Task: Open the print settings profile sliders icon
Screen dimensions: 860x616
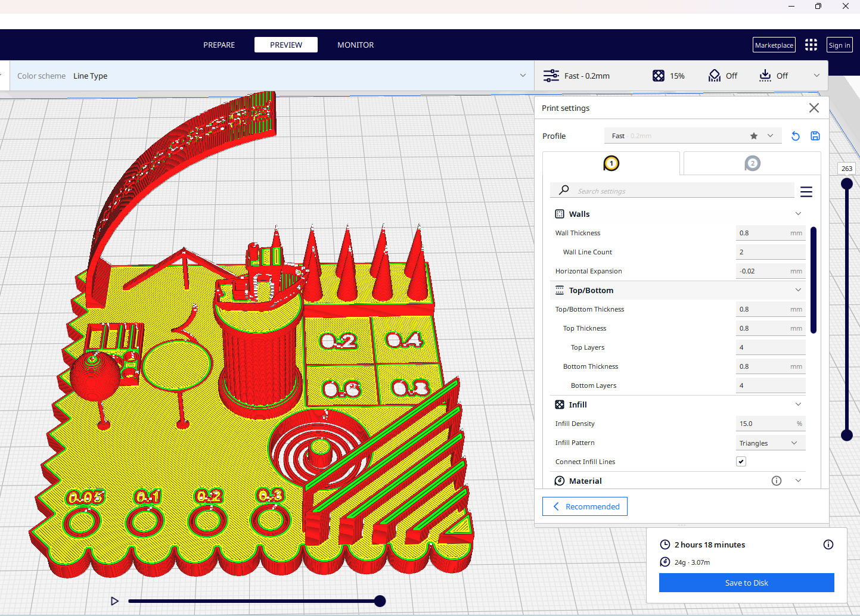Action: (x=551, y=76)
